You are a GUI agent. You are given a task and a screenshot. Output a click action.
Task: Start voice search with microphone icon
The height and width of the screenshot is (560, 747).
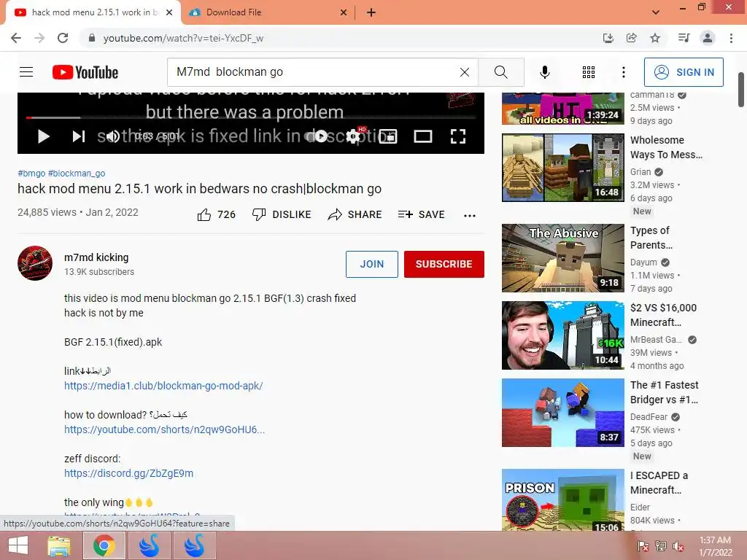pos(544,72)
